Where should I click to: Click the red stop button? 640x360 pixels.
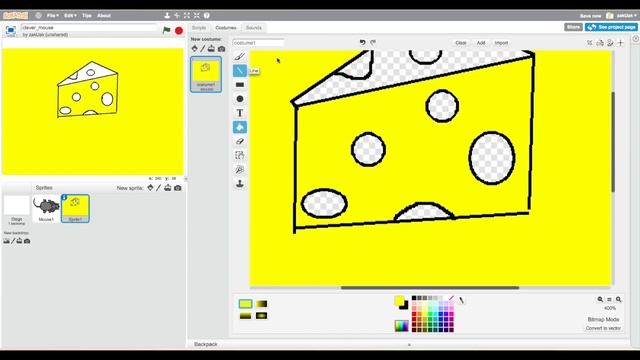(x=179, y=31)
